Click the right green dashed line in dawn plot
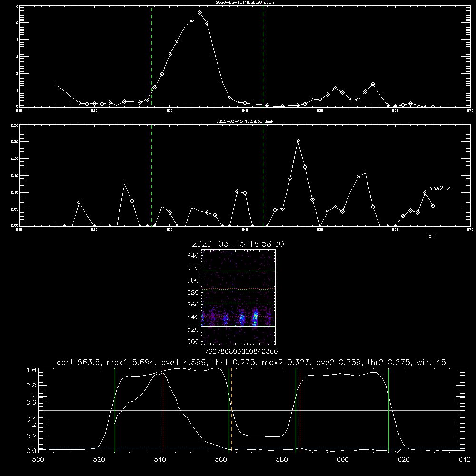476x476 pixels. 263,56
